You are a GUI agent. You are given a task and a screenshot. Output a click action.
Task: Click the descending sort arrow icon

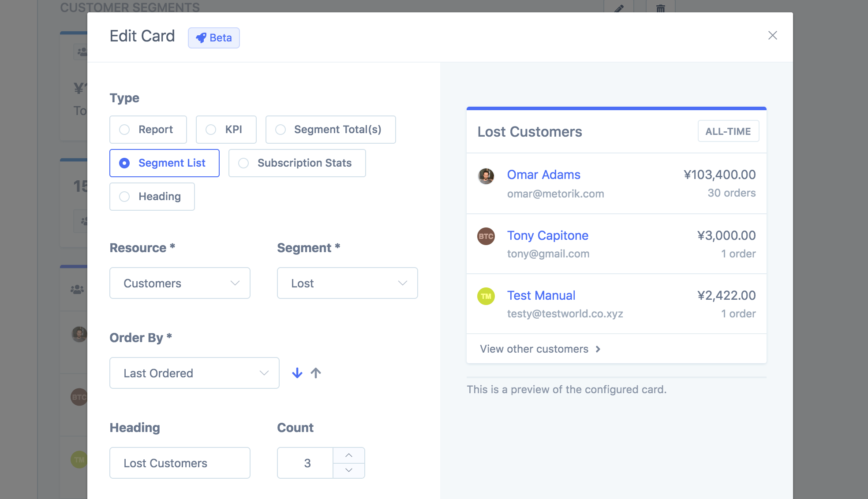[x=297, y=373]
